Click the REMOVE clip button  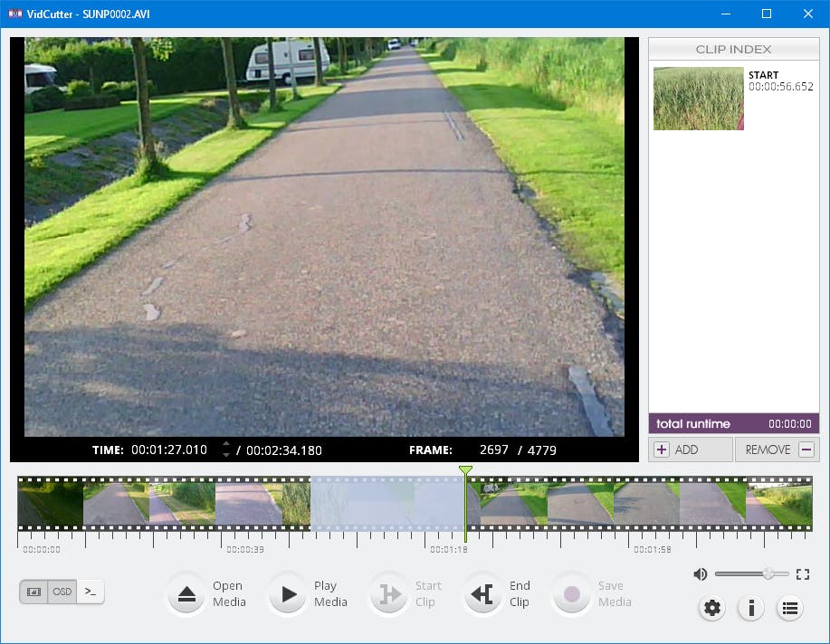click(778, 449)
